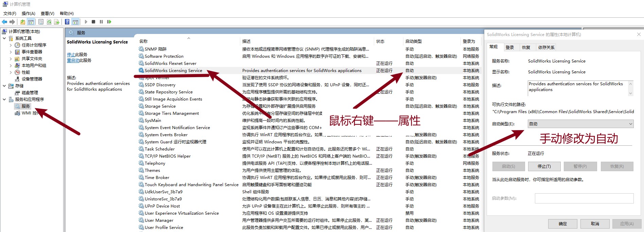Viewport: 644px width, 232px height.
Task: Select the 本地用户和组 tree icon
Action: [x=17, y=65]
